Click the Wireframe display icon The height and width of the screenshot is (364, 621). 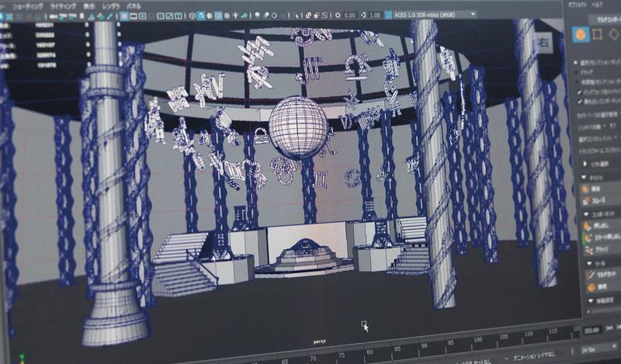click(x=191, y=15)
